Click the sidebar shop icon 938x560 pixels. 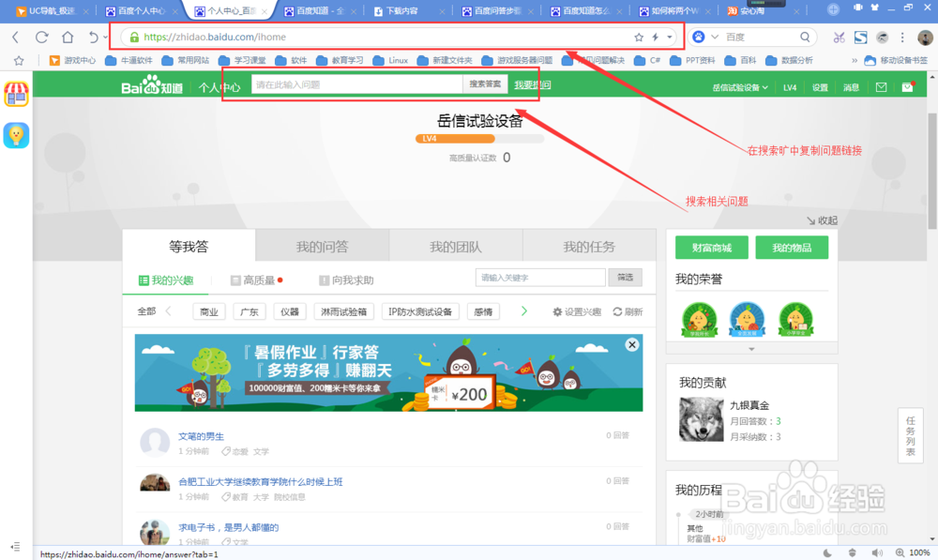point(16,94)
